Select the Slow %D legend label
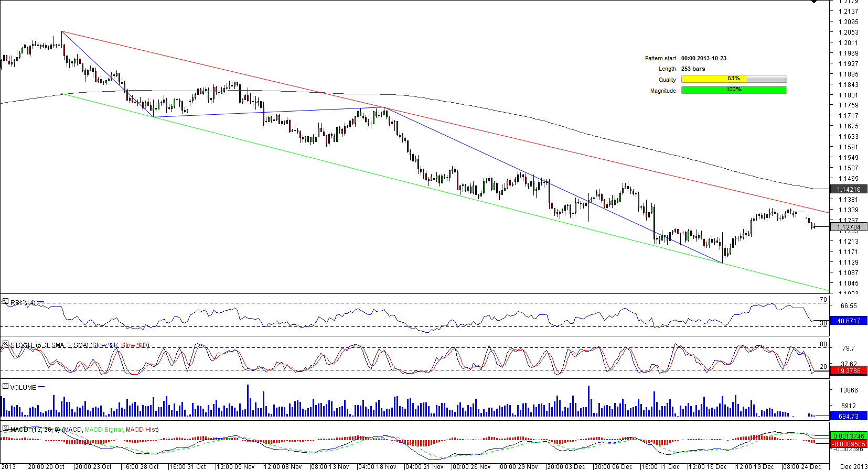 point(134,345)
